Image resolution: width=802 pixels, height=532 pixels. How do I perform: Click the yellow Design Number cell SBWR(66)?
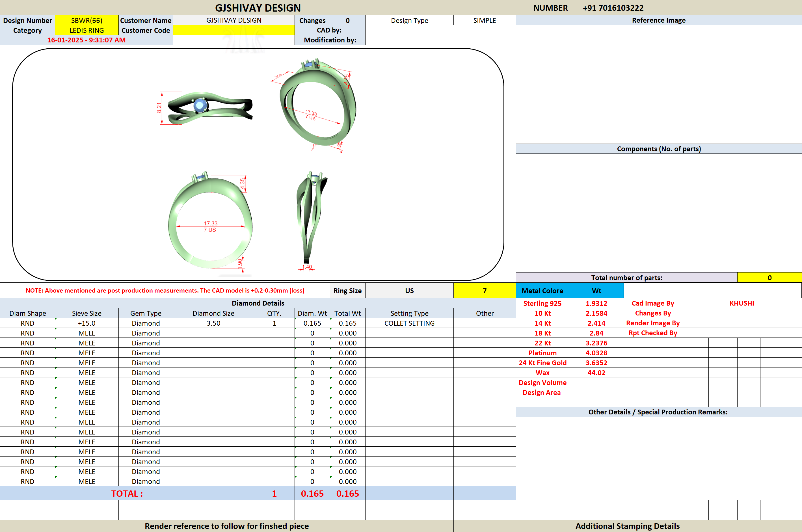tap(87, 20)
